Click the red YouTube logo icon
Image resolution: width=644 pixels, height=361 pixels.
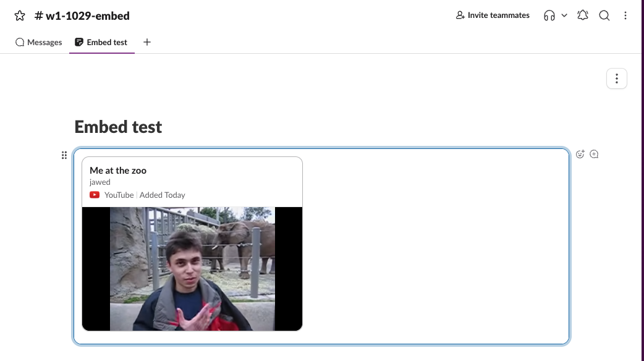click(95, 195)
